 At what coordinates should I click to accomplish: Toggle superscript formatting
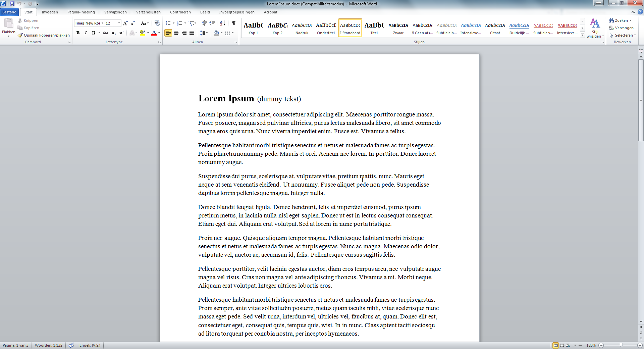[x=121, y=33]
